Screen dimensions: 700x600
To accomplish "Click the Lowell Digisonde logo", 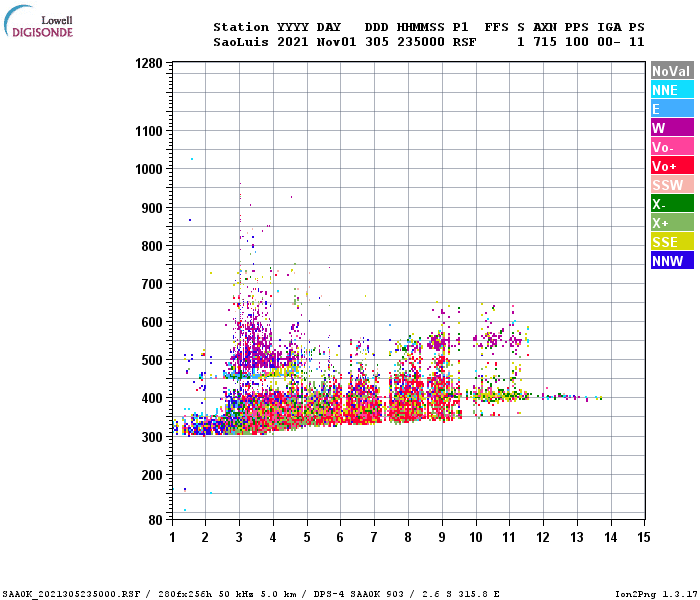I will 38,21.
